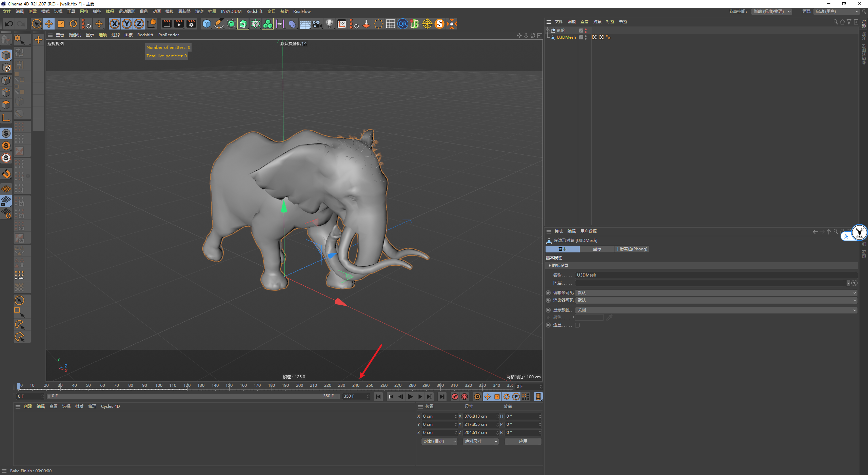Add a Light object from toolbar

(x=329, y=24)
